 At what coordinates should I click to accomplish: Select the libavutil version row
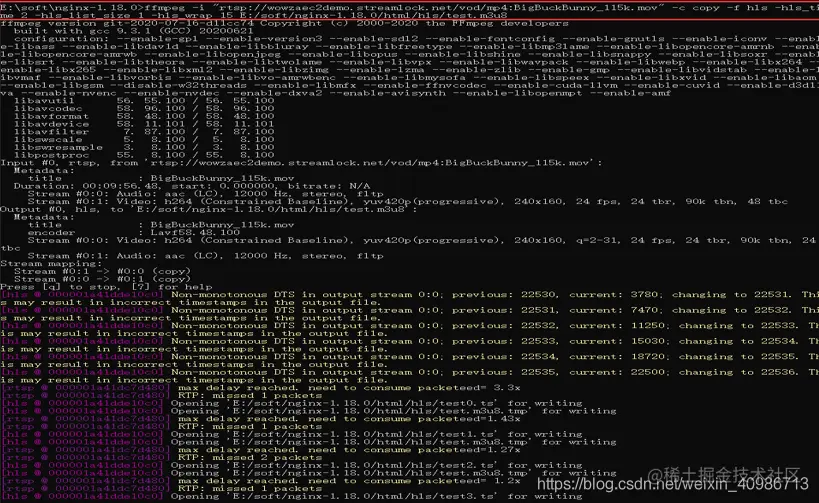144,101
